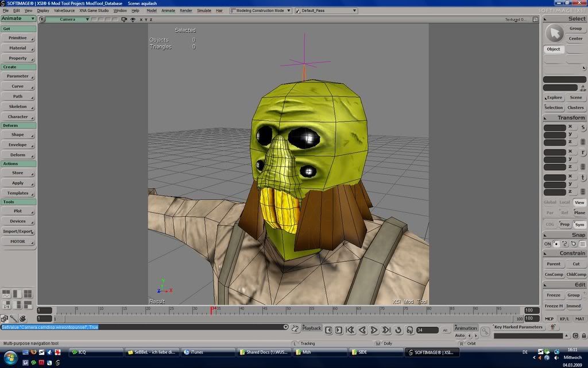Screen dimensions: 588x368
Task: Toggle snap ON button
Action: [547, 244]
